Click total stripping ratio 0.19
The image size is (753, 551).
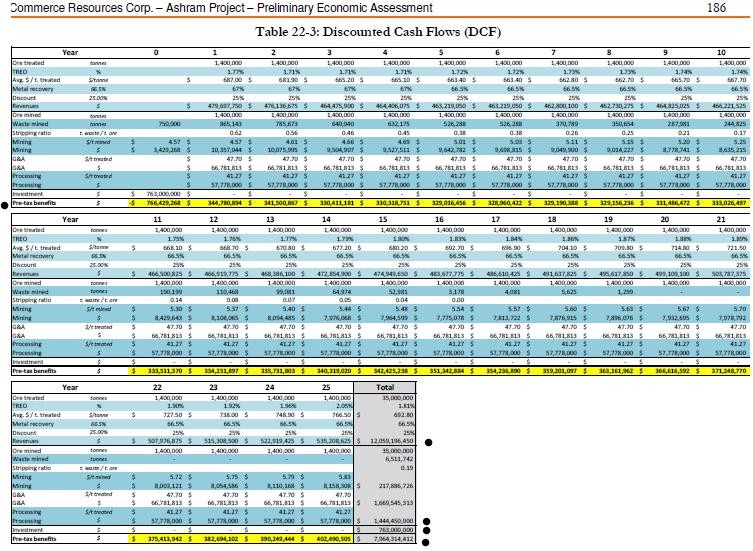point(407,468)
